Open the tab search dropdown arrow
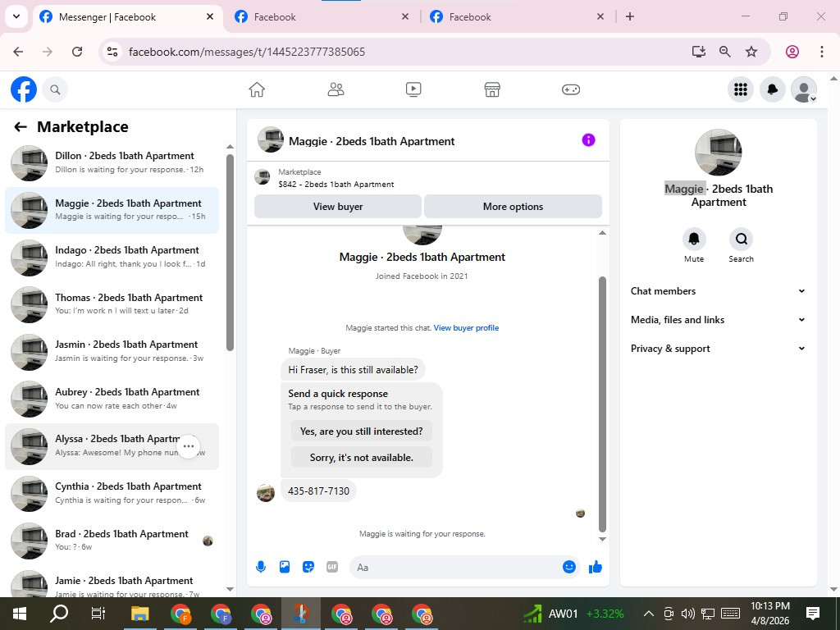The image size is (840, 630). pyautogui.click(x=16, y=16)
